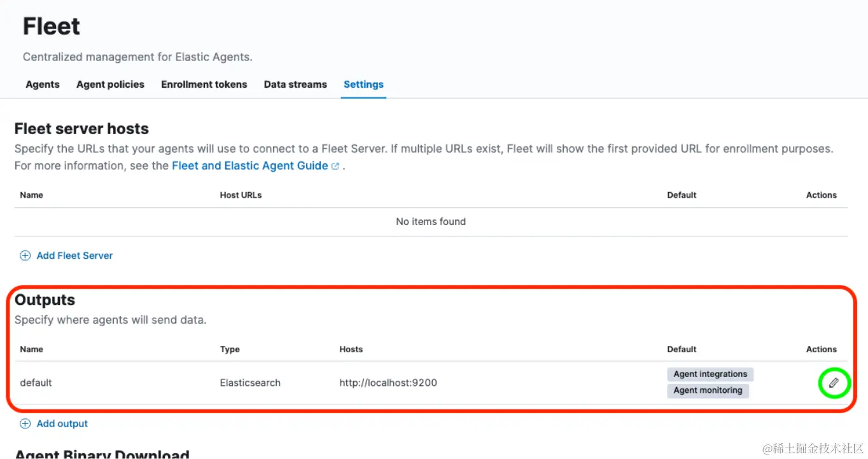Click the Hosts column header in Outputs
The height and width of the screenshot is (459, 868).
(351, 349)
